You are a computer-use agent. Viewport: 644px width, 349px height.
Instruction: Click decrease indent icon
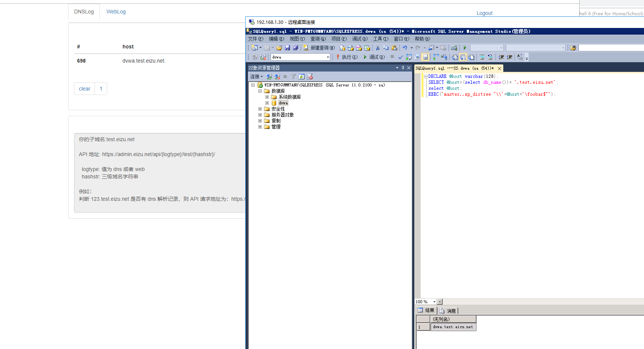pyautogui.click(x=501, y=57)
